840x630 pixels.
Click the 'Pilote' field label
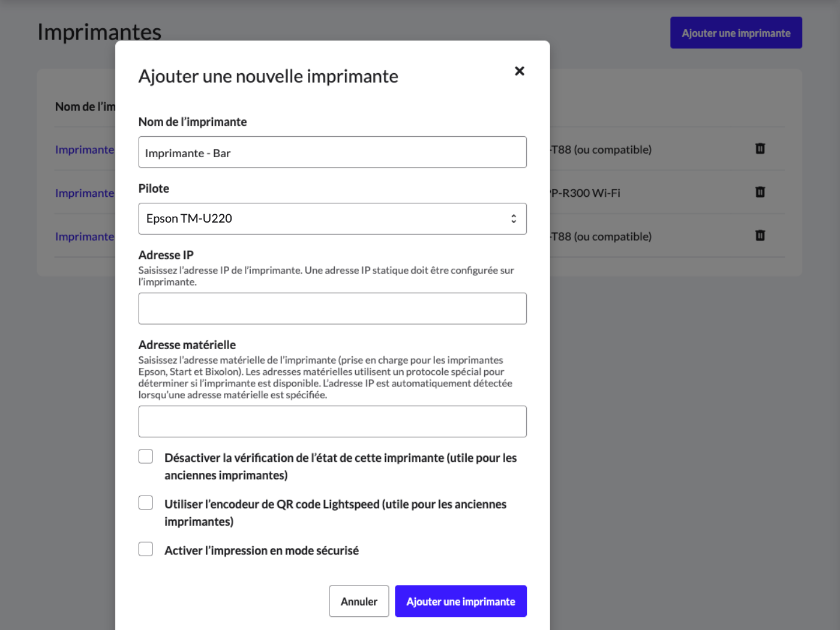coord(154,188)
